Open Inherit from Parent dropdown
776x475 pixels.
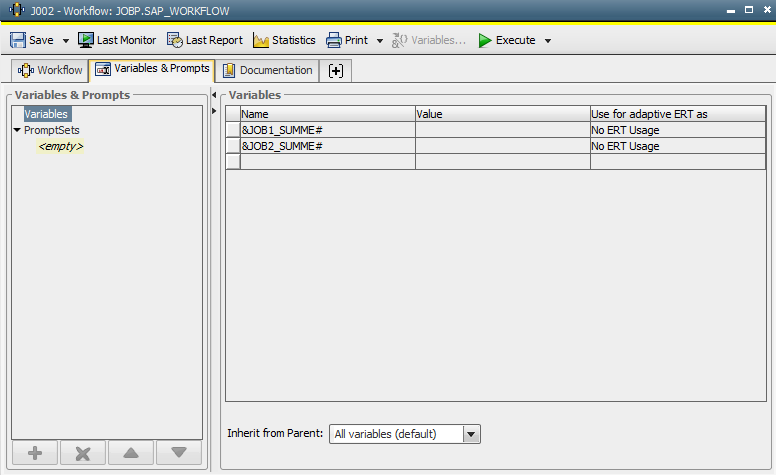472,434
